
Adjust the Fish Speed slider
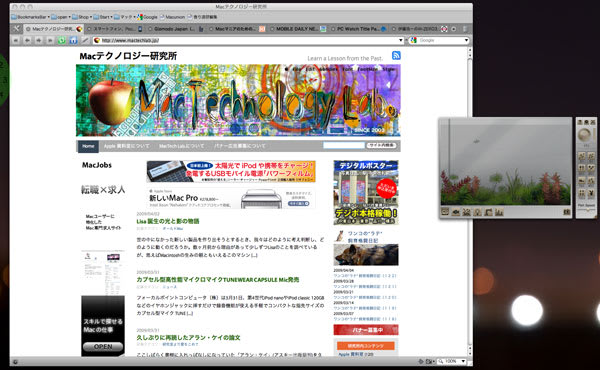tap(587, 210)
